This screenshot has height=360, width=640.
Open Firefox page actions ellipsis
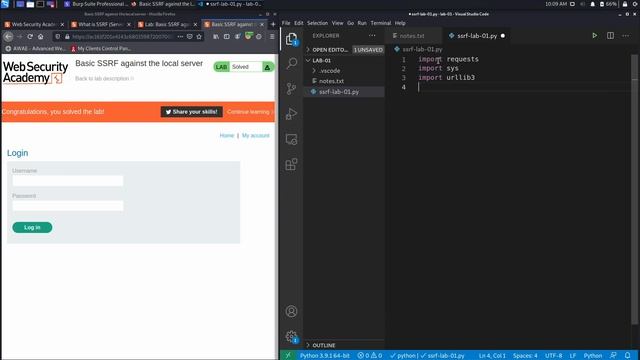[x=180, y=36]
